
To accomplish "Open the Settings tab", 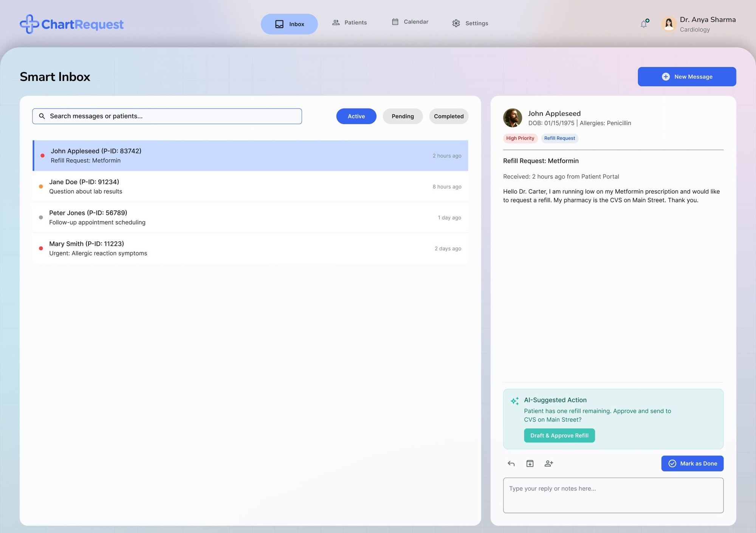I will [x=470, y=23].
